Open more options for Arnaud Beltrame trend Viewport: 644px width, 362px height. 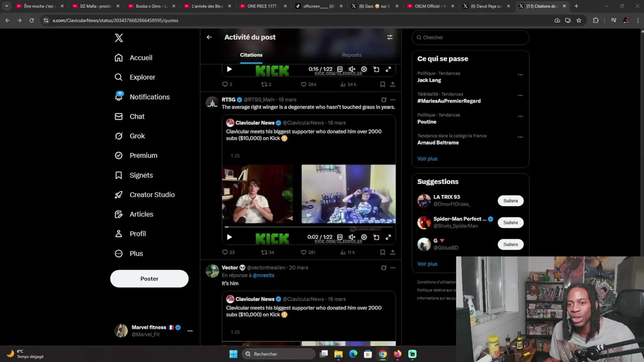(520, 137)
